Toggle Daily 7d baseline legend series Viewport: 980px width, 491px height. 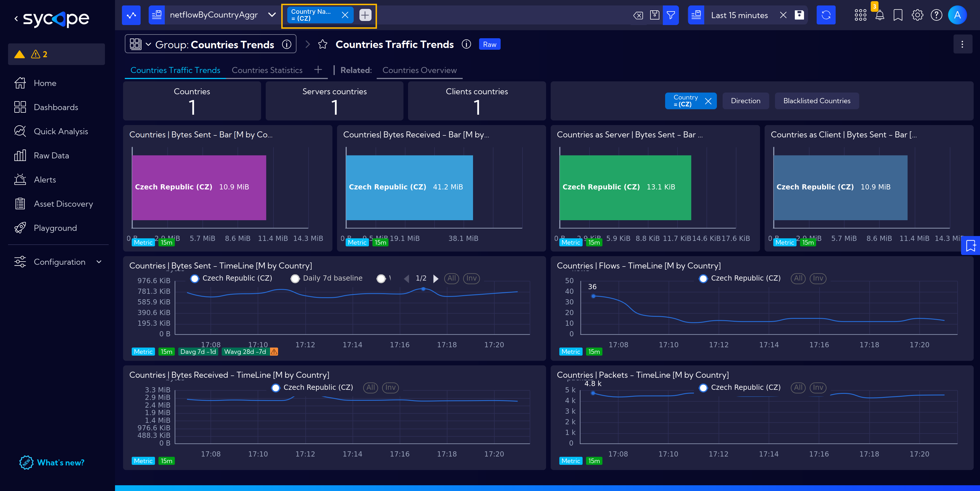click(326, 278)
